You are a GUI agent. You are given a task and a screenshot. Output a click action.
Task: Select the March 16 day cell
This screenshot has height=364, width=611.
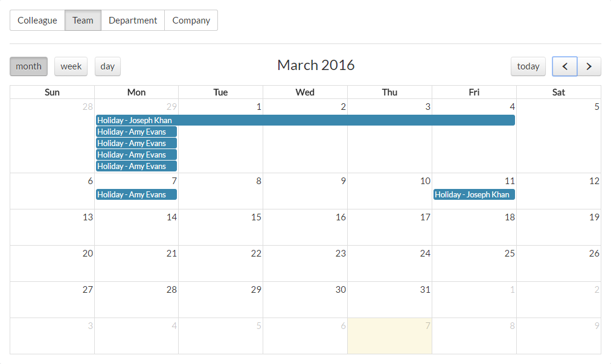[305, 227]
